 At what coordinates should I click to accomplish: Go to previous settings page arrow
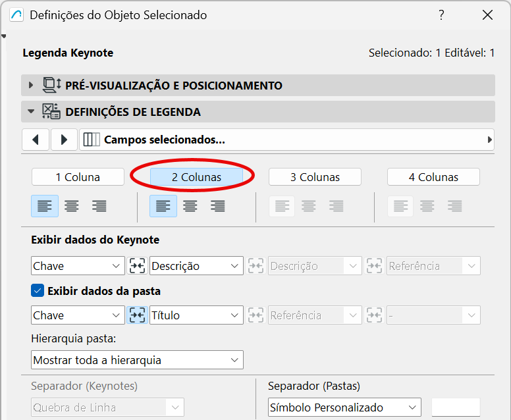point(36,140)
